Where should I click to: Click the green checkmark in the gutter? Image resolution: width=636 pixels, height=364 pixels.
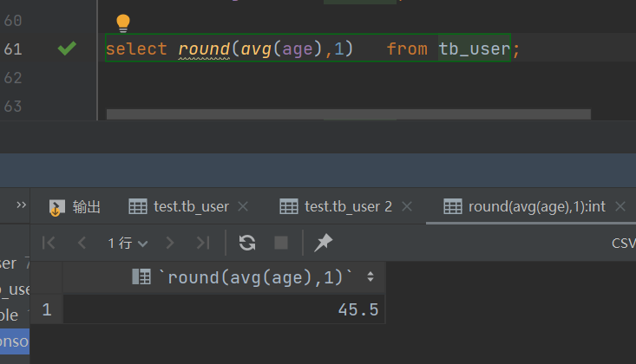[x=67, y=49]
